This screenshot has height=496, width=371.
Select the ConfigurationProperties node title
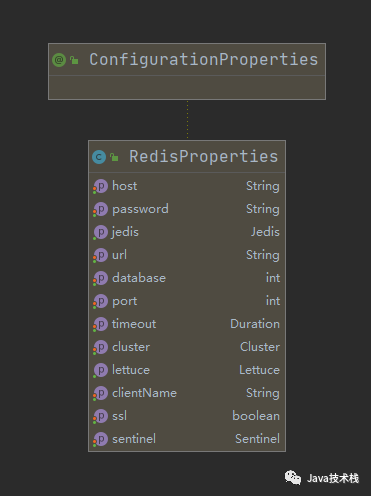click(x=203, y=60)
